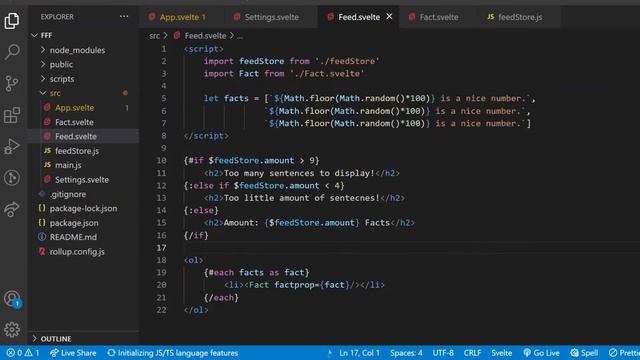The width and height of the screenshot is (640, 360).
Task: Click Spell checker status item
Action: coord(584,353)
